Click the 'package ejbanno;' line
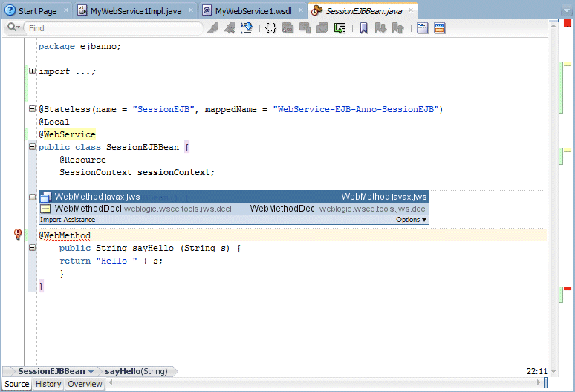 click(x=79, y=46)
